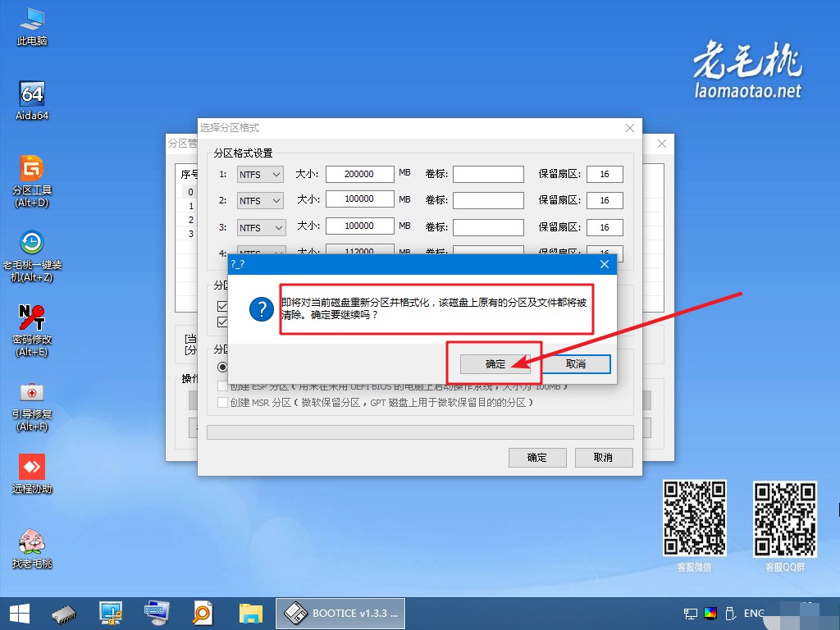840x630 pixels.
Task: Click partition 1 size field 200000
Action: click(x=359, y=174)
